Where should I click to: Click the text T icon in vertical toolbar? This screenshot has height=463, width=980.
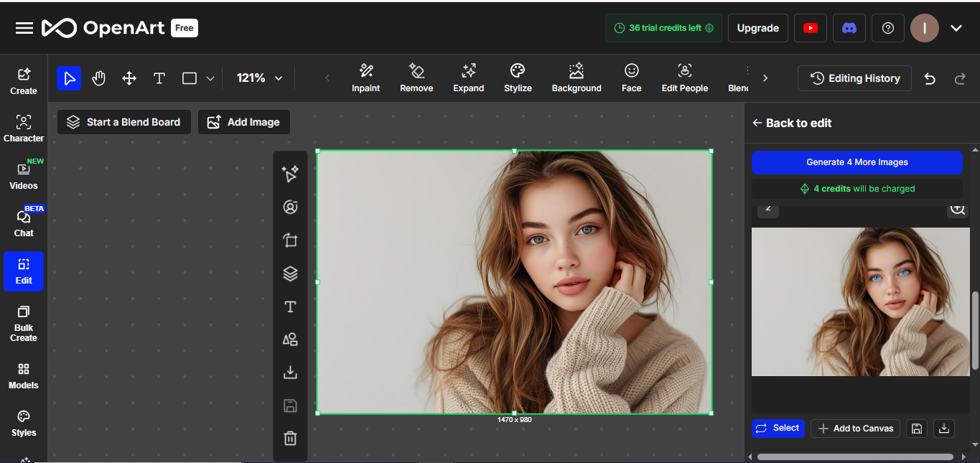(290, 307)
